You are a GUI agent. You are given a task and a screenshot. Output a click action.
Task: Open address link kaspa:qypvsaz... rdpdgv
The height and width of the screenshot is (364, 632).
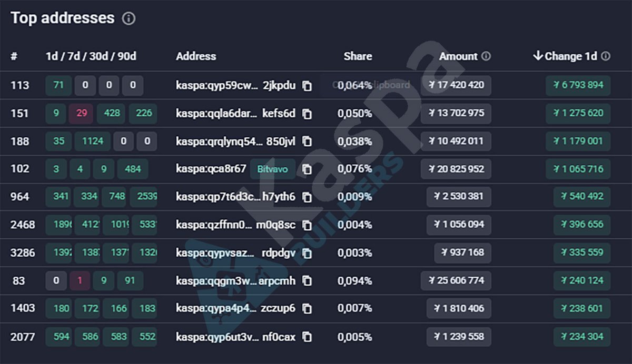coord(236,252)
